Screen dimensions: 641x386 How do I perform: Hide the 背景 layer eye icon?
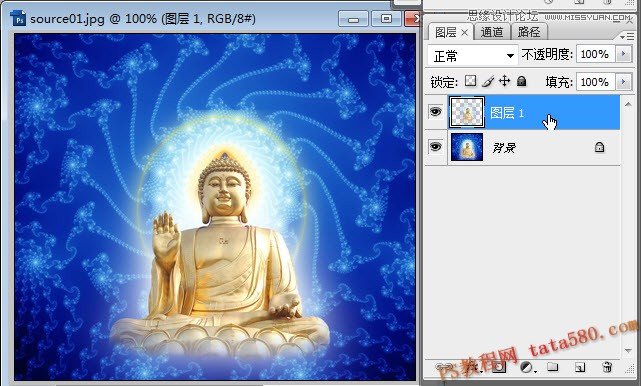[x=435, y=146]
